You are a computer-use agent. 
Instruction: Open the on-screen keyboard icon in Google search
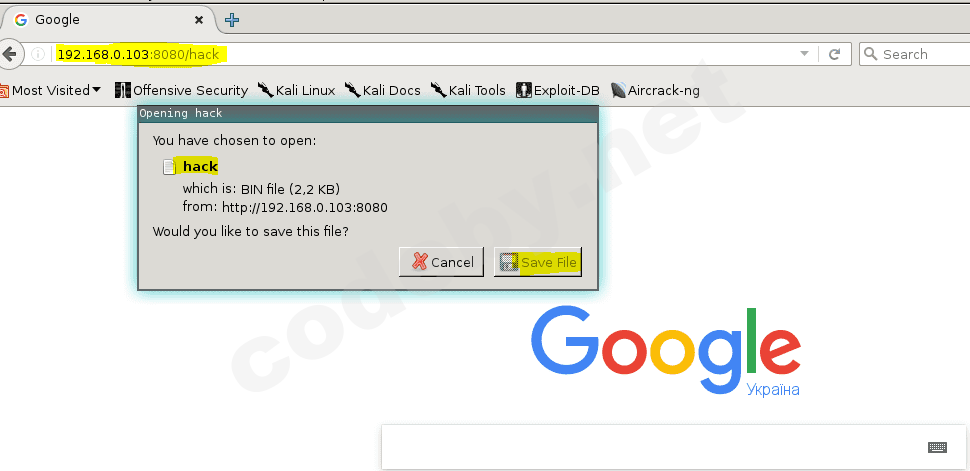point(937,447)
